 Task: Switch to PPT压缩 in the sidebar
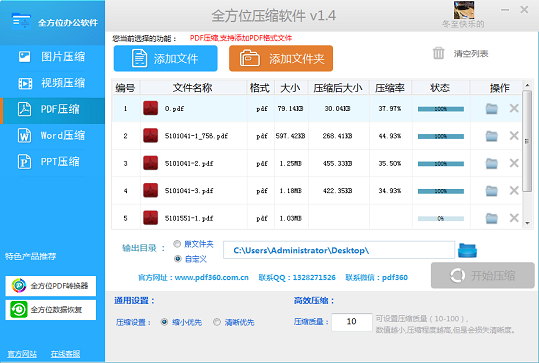52,162
